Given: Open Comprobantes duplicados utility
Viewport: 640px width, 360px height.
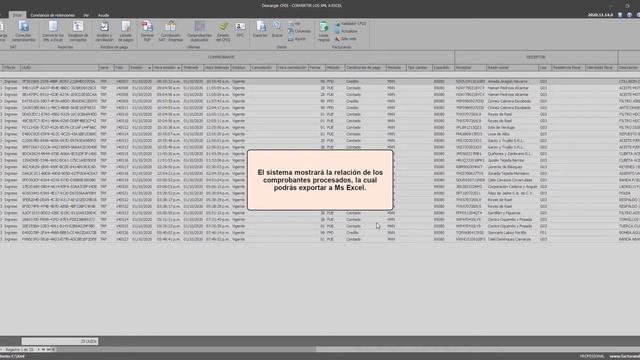Looking at the screenshot, I should click(x=199, y=31).
